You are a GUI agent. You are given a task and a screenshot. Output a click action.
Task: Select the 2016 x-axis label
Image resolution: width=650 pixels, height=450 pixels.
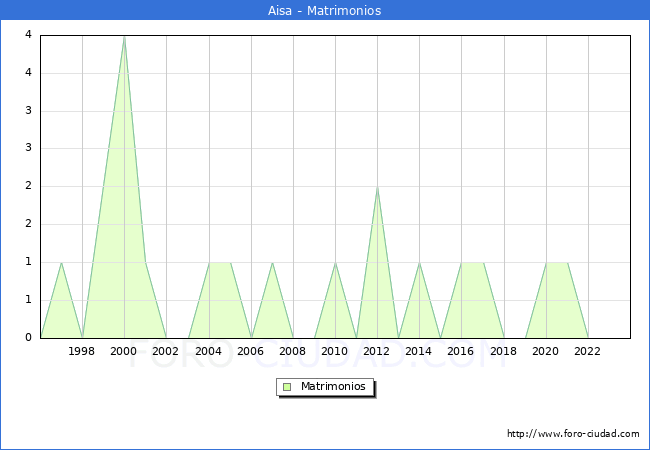pos(461,351)
